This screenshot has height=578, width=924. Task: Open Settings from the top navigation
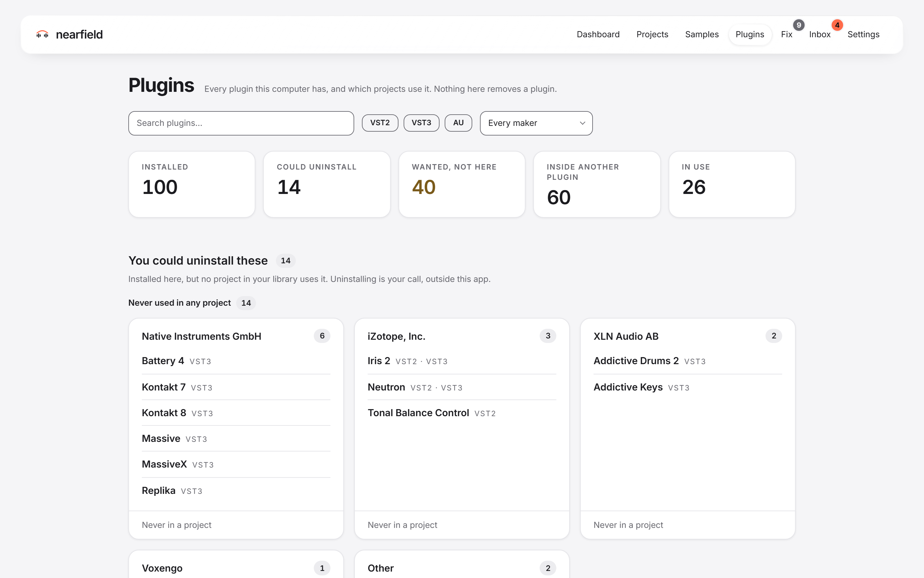tap(863, 34)
